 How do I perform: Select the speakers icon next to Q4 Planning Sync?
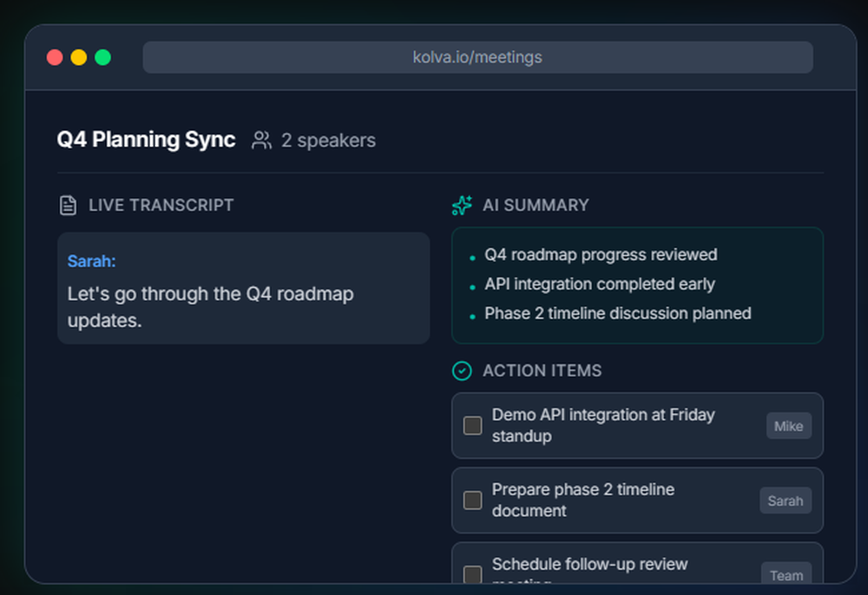click(x=260, y=140)
